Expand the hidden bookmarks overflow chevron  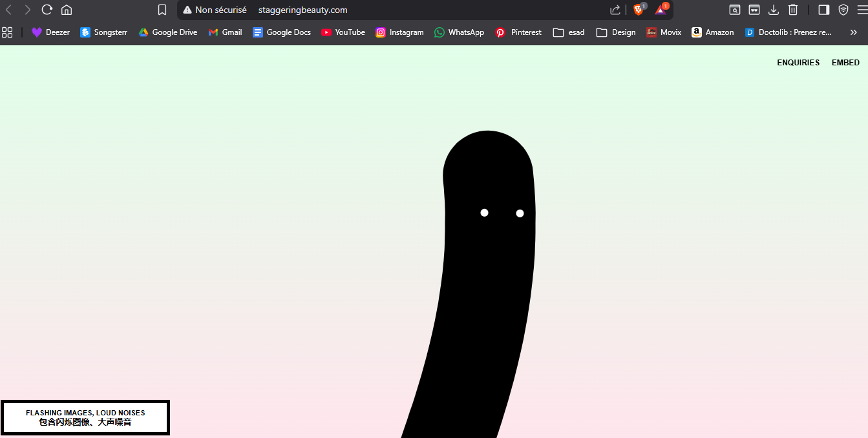(x=853, y=32)
